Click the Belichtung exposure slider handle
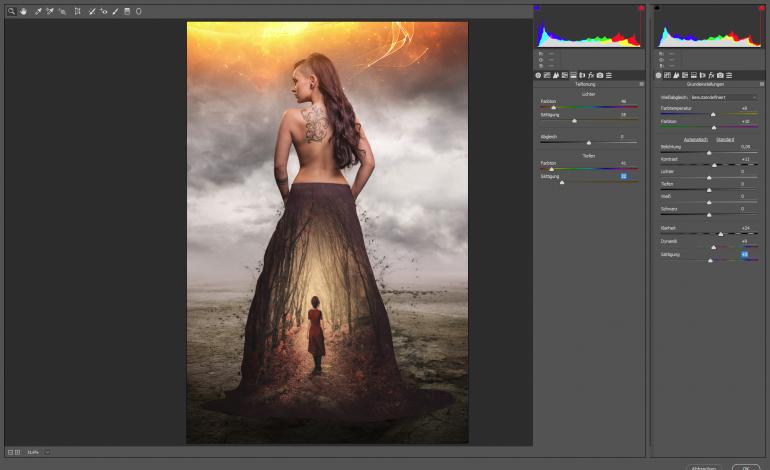The height and width of the screenshot is (470, 770). coord(709,153)
